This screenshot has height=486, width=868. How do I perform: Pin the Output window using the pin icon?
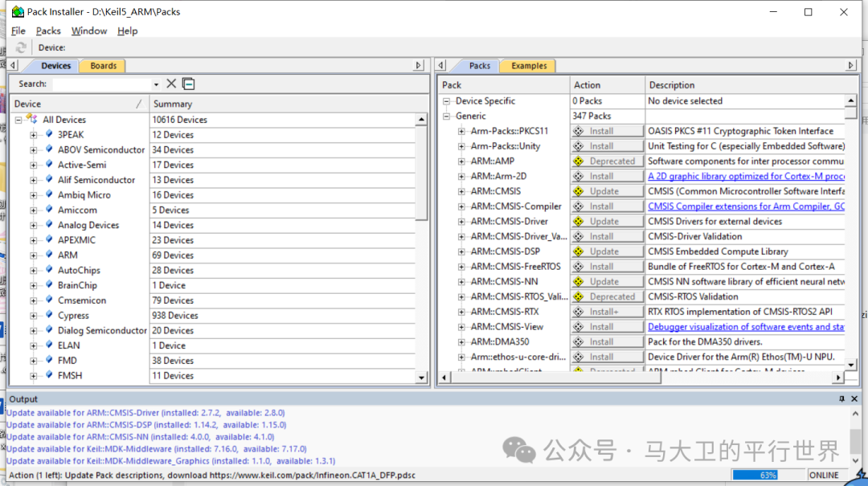tap(841, 398)
